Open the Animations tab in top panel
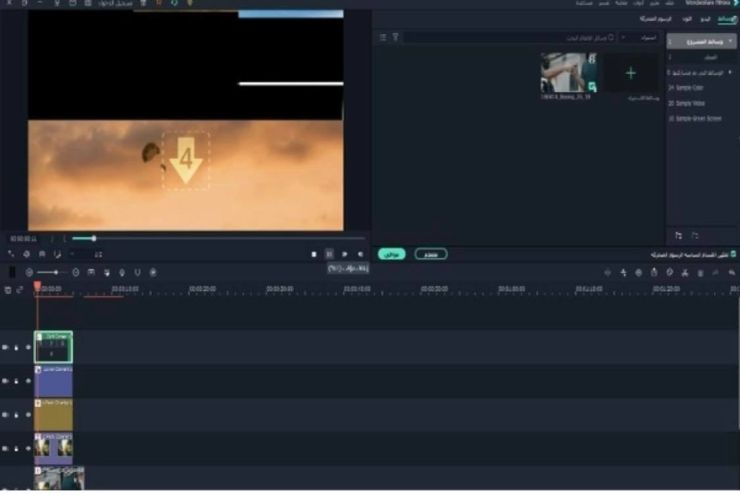740x495 pixels. tap(656, 19)
